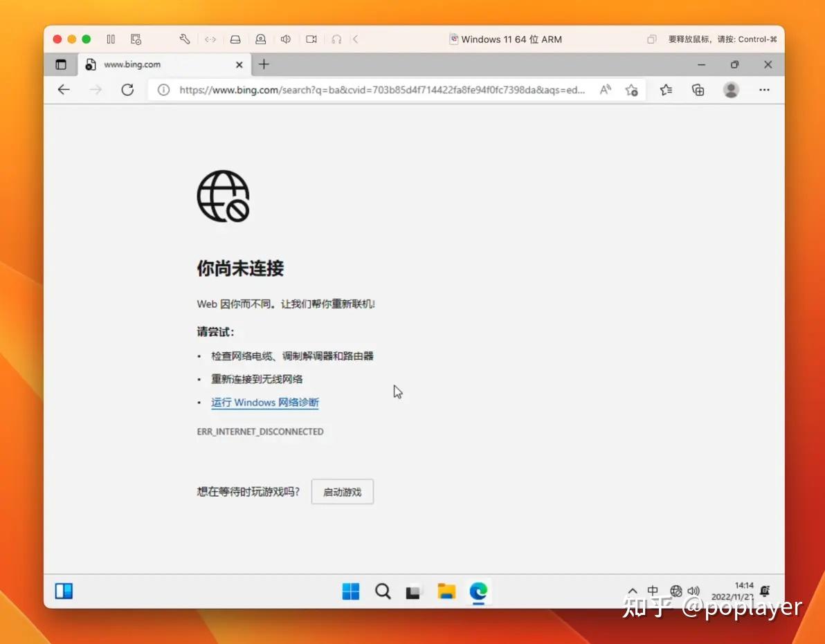Go back to the previous page

(64, 90)
